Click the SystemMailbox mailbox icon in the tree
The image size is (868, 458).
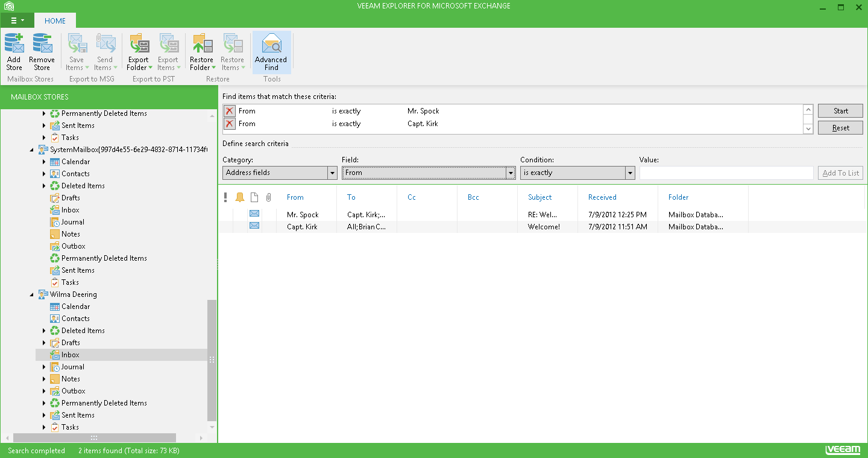pos(43,150)
